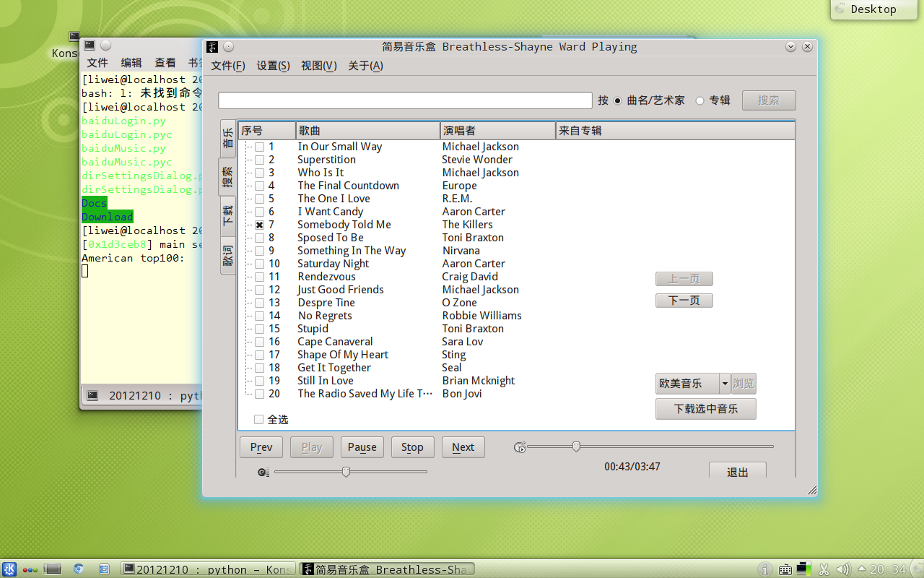Click the volume slider handle
The image size is (924, 578).
tap(346, 472)
